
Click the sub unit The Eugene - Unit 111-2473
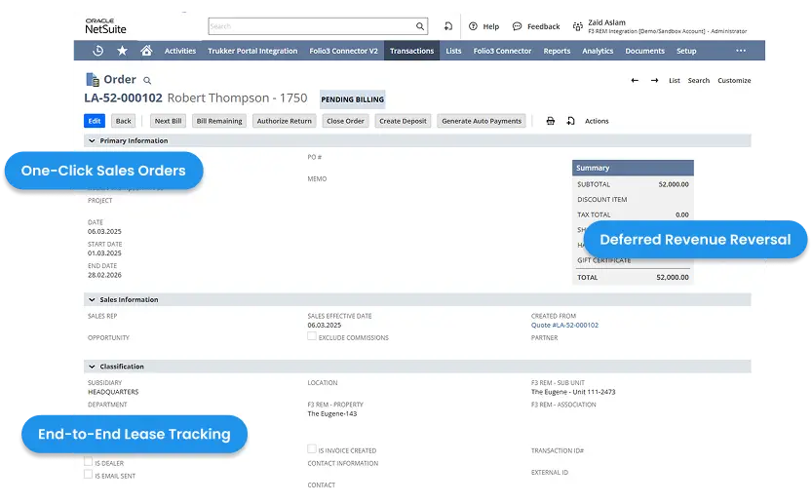[573, 392]
